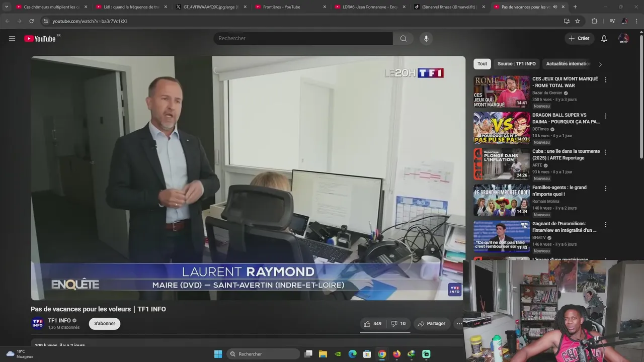
Task: Go back to the previous page
Action: coord(7,21)
